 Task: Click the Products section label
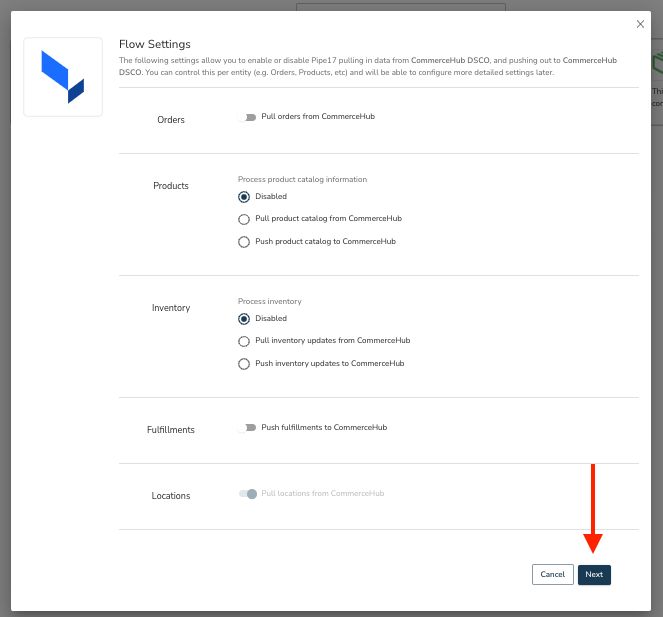171,186
